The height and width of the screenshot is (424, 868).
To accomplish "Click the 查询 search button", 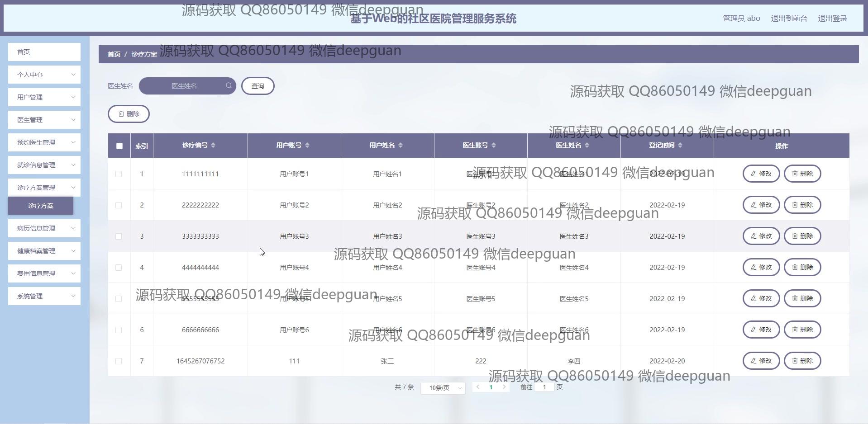I will coord(258,86).
